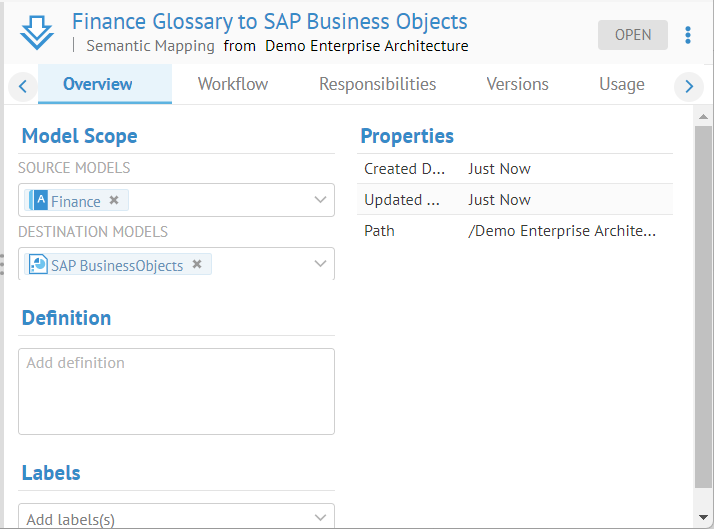Expand the Labels dropdown arrow
This screenshot has width=714, height=529.
[x=320, y=518]
